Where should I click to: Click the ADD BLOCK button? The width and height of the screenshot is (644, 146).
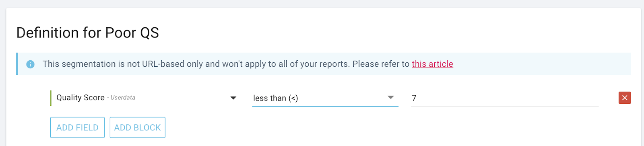point(137,127)
